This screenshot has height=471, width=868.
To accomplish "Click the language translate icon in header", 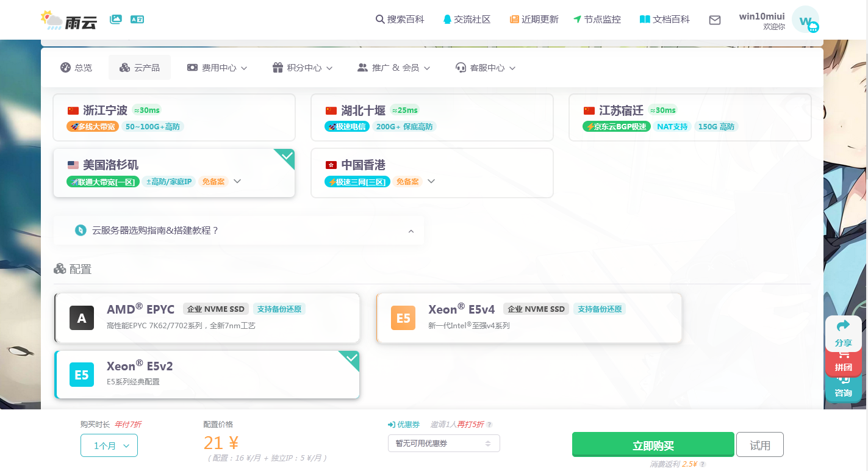I will [x=137, y=20].
